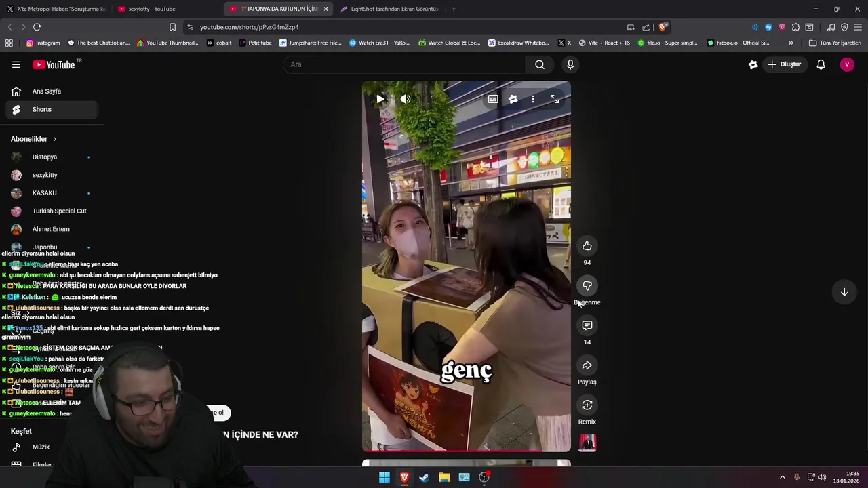Open site settings icon in the address bar
868x488 pixels.
pos(190,27)
